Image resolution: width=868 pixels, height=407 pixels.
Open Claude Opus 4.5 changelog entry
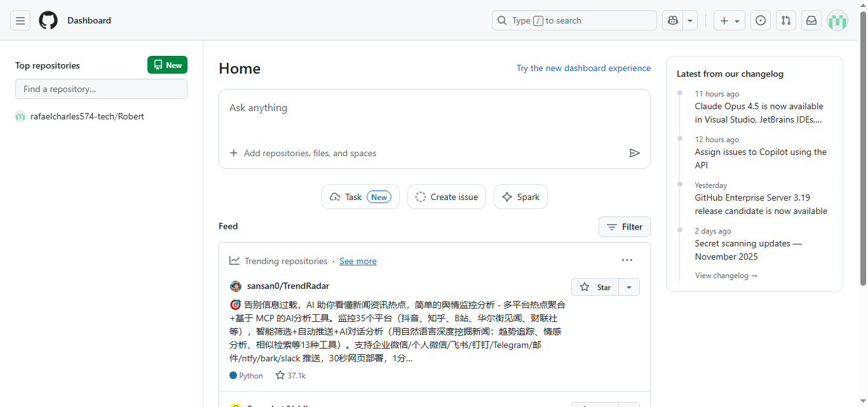tap(759, 112)
